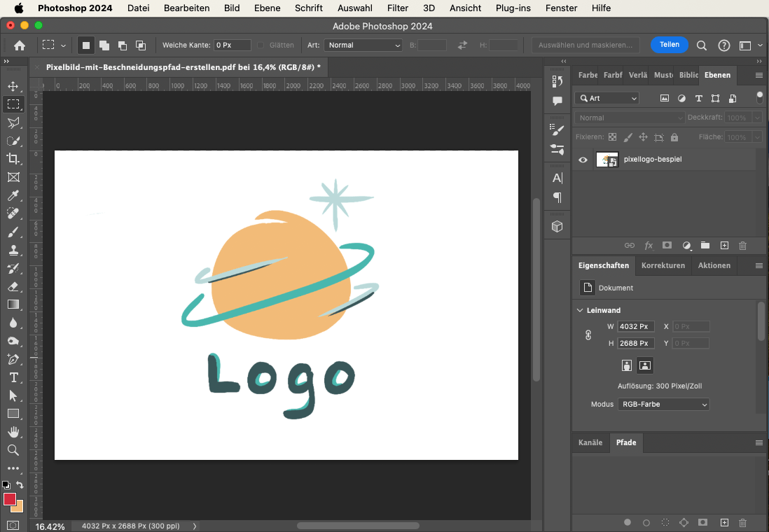Image resolution: width=769 pixels, height=532 pixels.
Task: Select the Zoom tool in toolbar
Action: 13,450
